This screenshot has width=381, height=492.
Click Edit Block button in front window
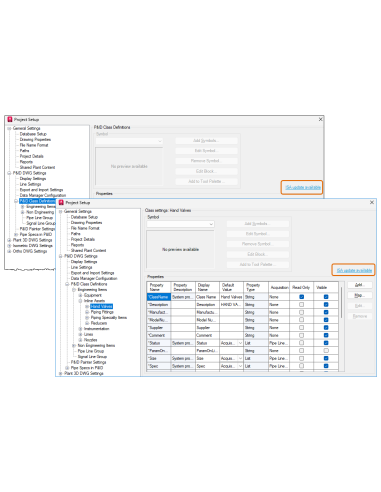click(x=258, y=254)
